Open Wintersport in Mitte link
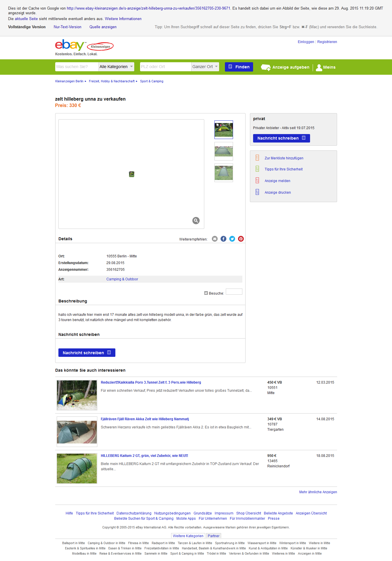This screenshot has width=392, height=561. (293, 543)
